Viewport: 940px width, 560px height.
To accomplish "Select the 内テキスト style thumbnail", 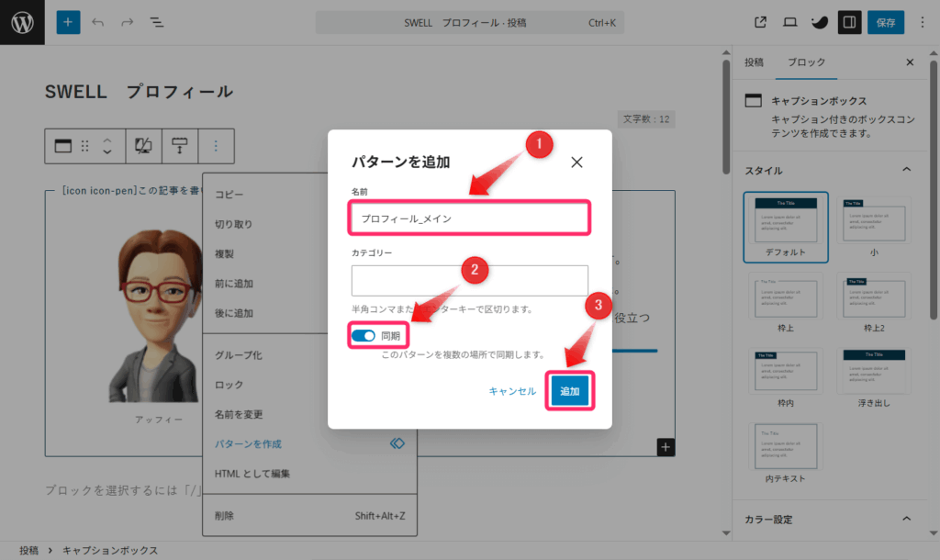I will [x=786, y=454].
